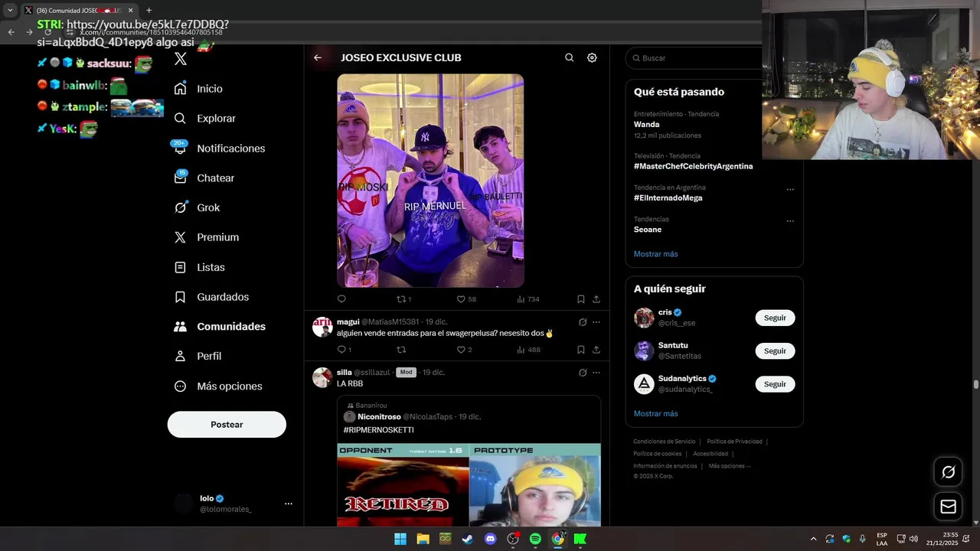980x551 pixels.
Task: Open Guardados in the sidebar
Action: (x=212, y=297)
